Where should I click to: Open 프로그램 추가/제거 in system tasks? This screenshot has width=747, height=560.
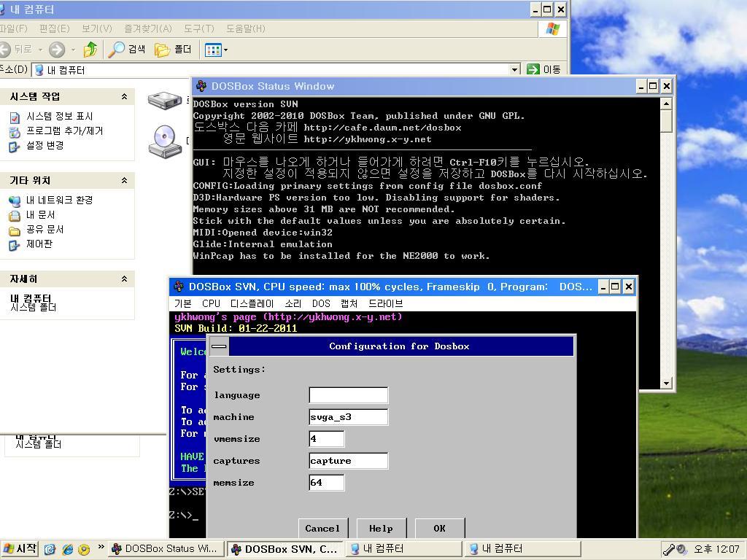64,131
